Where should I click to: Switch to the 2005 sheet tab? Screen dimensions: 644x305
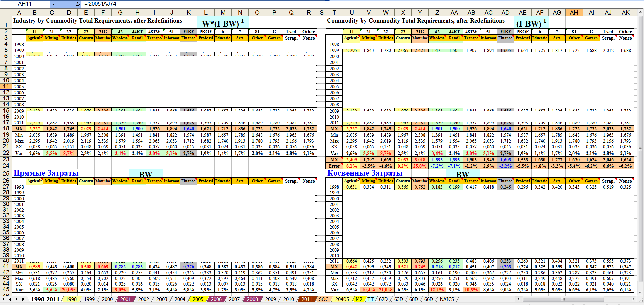198,299
